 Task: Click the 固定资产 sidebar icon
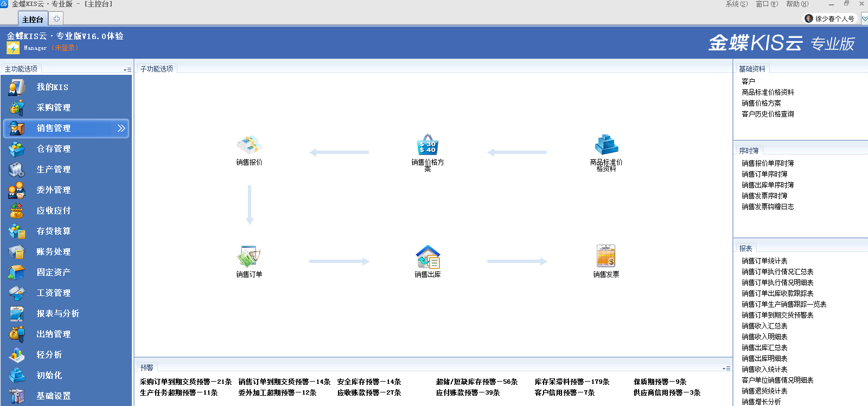click(17, 272)
